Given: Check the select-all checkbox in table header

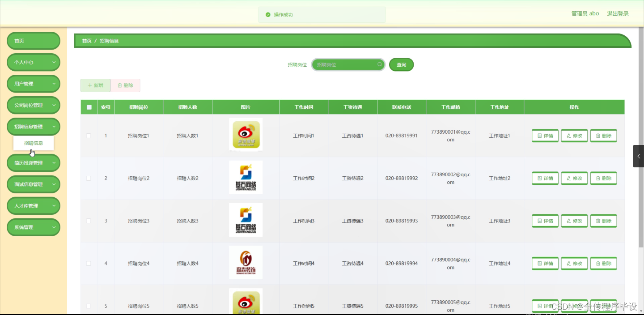Looking at the screenshot, I should coord(89,107).
